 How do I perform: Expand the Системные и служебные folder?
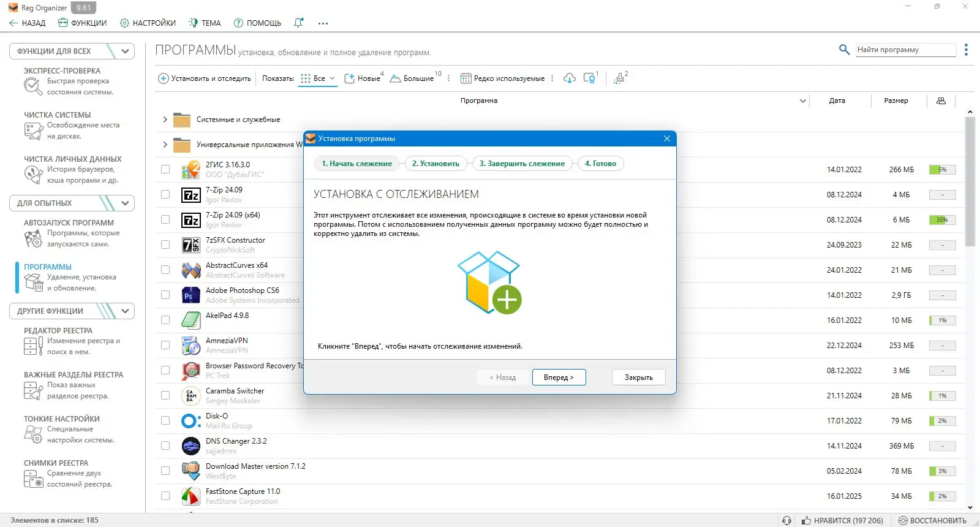pyautogui.click(x=165, y=119)
